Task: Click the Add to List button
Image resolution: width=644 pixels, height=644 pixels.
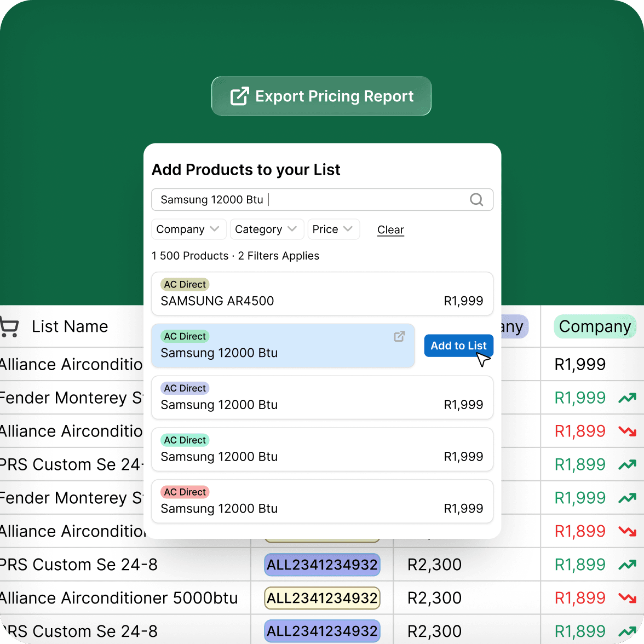Action: [458, 346]
